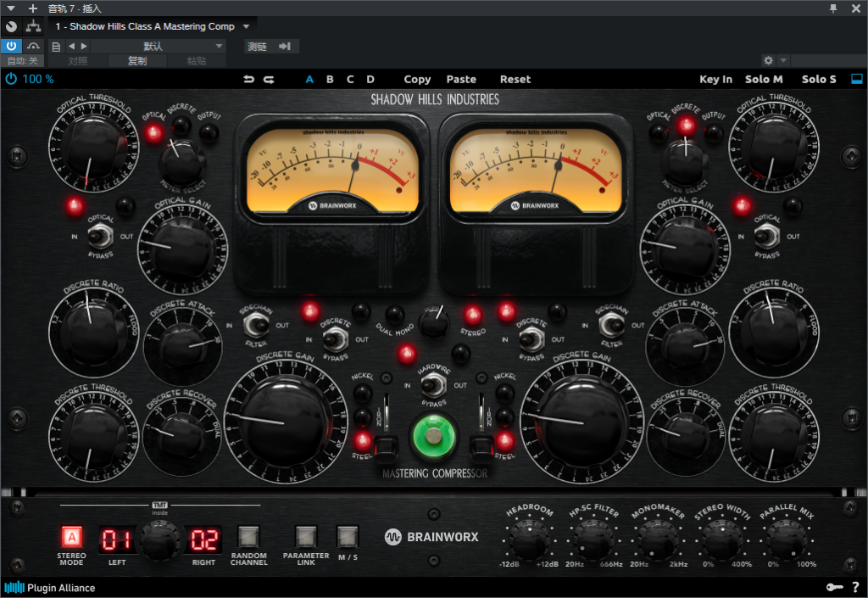Click the 复制 button
The height and width of the screenshot is (598, 868).
pyautogui.click(x=137, y=61)
